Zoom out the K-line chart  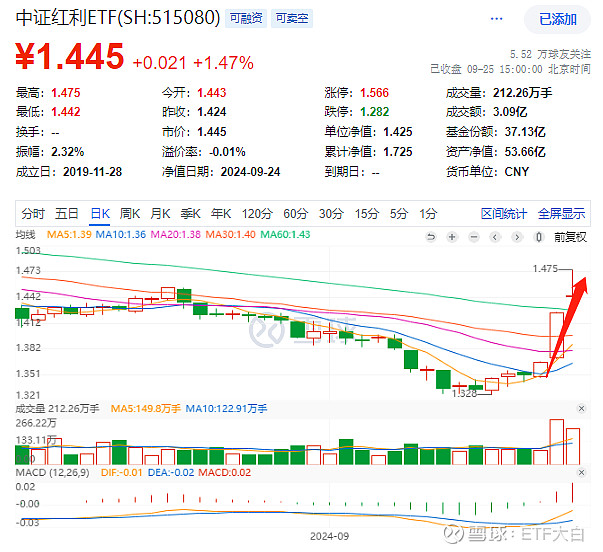click(x=474, y=237)
